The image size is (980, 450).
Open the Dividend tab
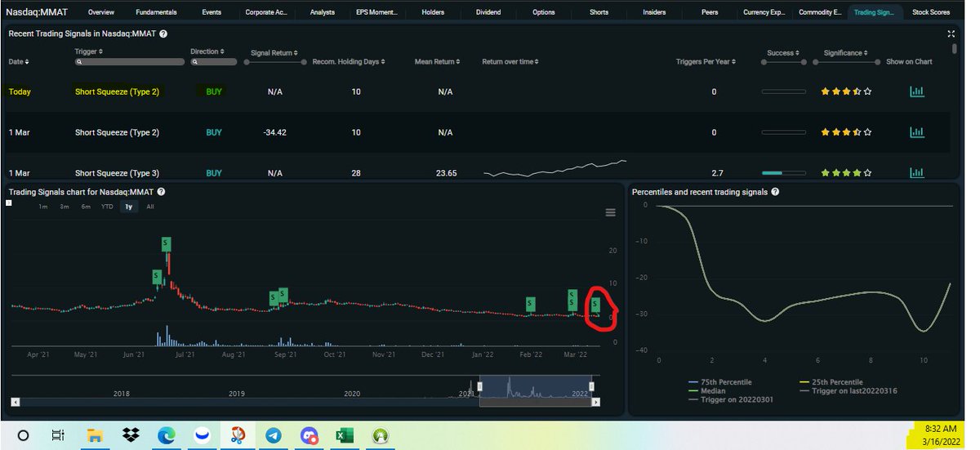click(488, 12)
